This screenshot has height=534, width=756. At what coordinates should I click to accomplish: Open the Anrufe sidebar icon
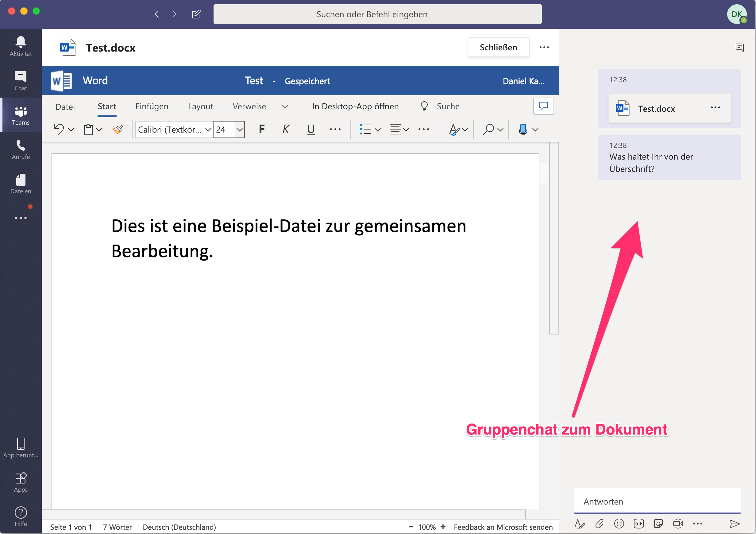tap(21, 149)
